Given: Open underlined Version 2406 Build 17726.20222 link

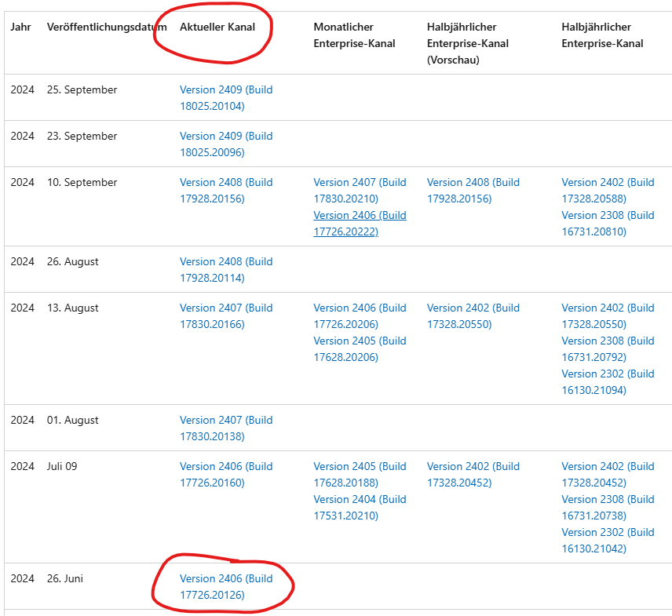Looking at the screenshot, I should 360,223.
